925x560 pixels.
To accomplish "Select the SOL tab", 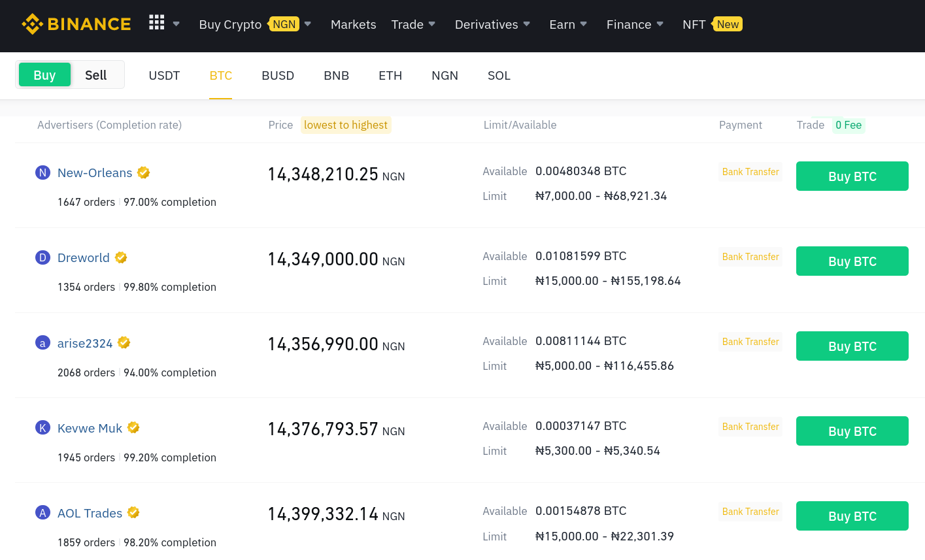I will pyautogui.click(x=499, y=76).
